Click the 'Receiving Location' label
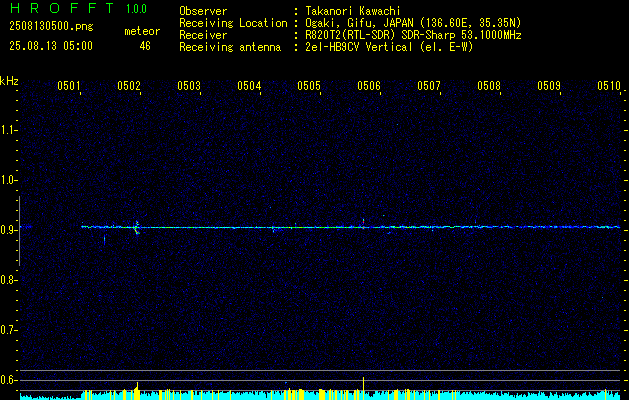This screenshot has width=629, height=400. (233, 23)
